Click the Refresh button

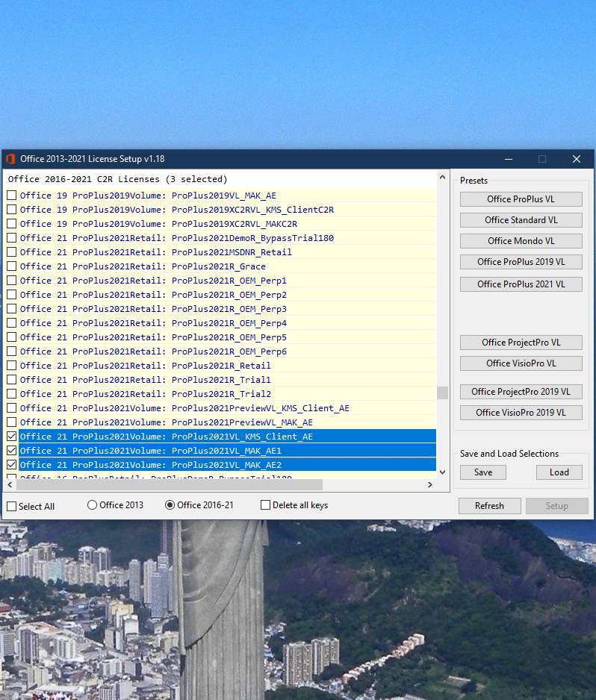489,506
